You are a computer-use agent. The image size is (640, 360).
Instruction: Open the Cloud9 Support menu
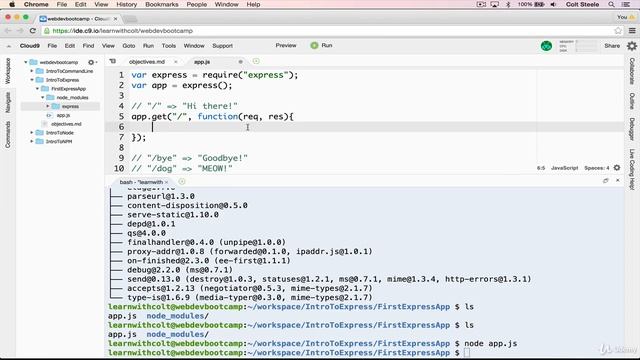point(222,46)
